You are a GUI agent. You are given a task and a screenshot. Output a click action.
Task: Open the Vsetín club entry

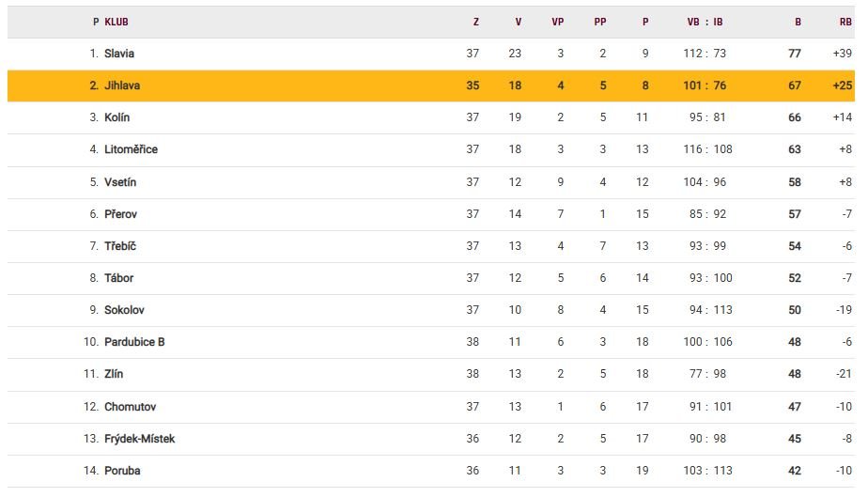coord(120,182)
